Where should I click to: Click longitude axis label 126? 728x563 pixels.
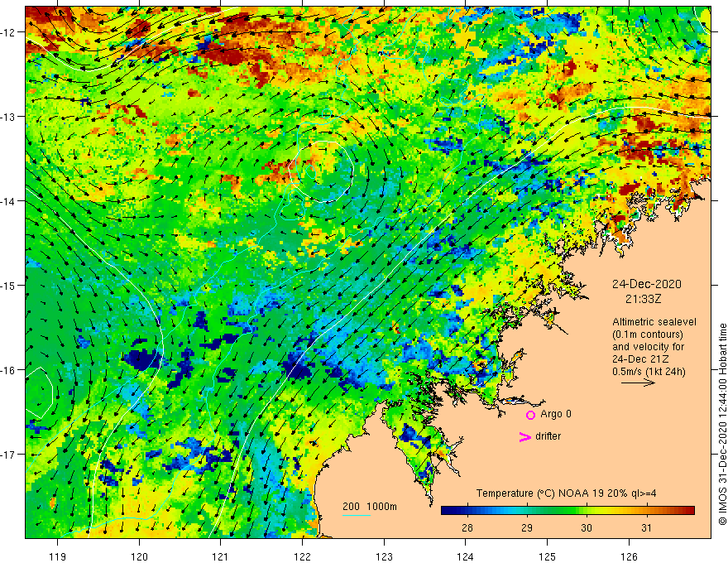[x=629, y=556]
